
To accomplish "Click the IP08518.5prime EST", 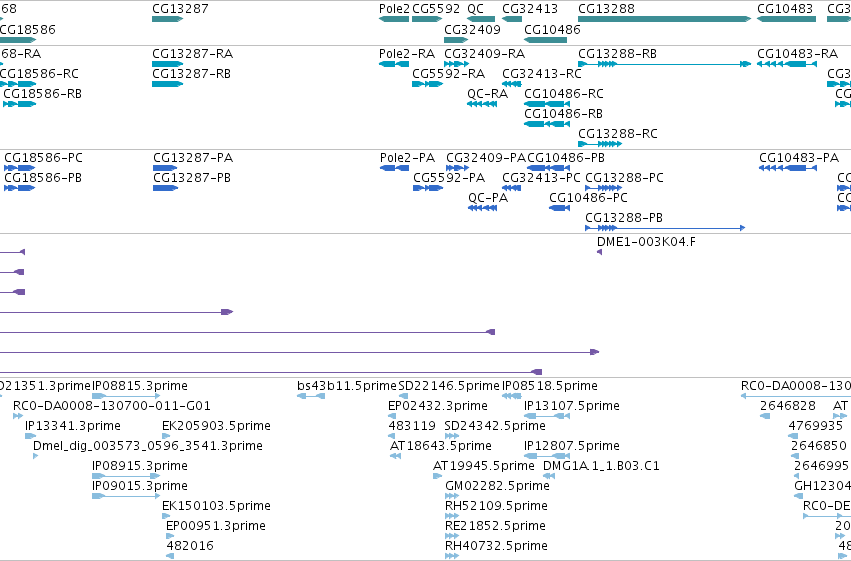I will pos(512,396).
